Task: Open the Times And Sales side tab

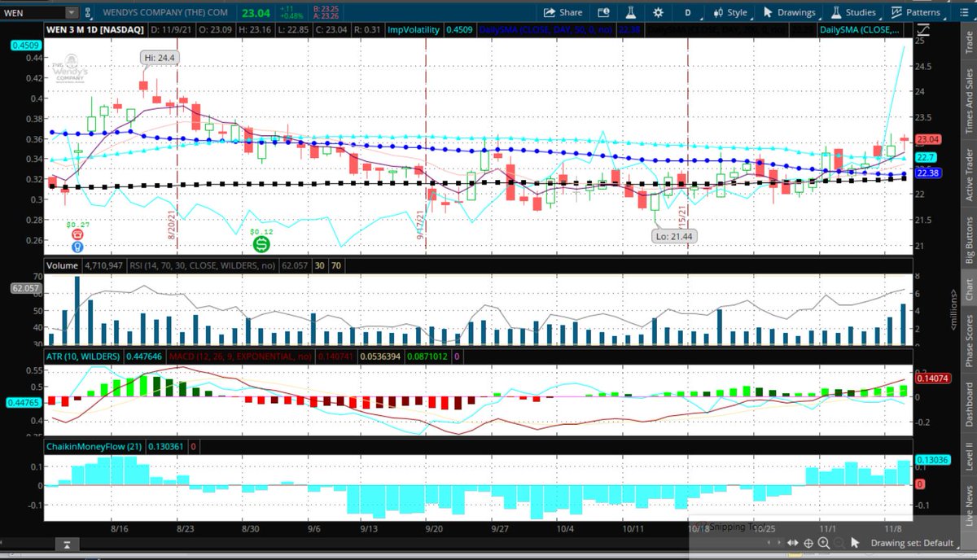Action: (969, 100)
